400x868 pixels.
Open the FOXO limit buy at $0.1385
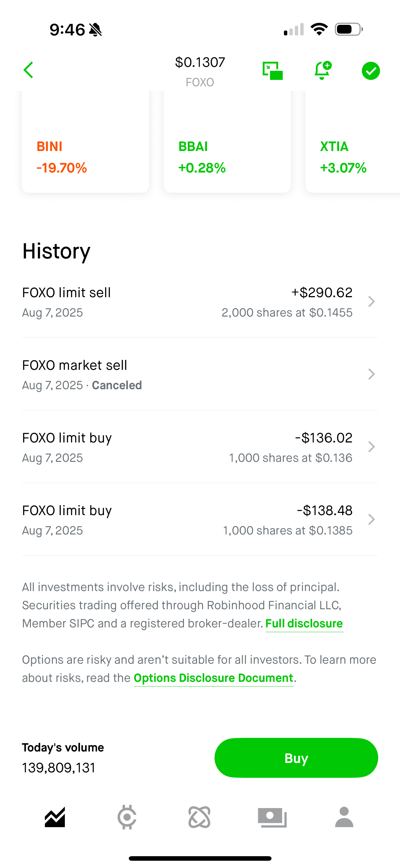(x=200, y=520)
